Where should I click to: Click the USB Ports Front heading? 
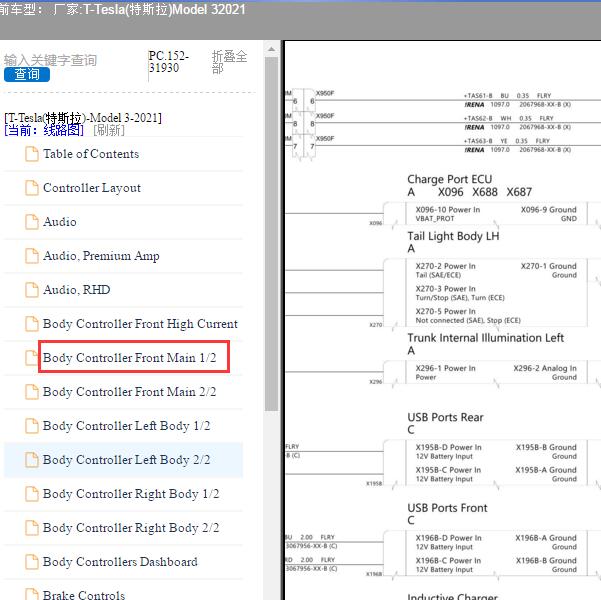447,508
